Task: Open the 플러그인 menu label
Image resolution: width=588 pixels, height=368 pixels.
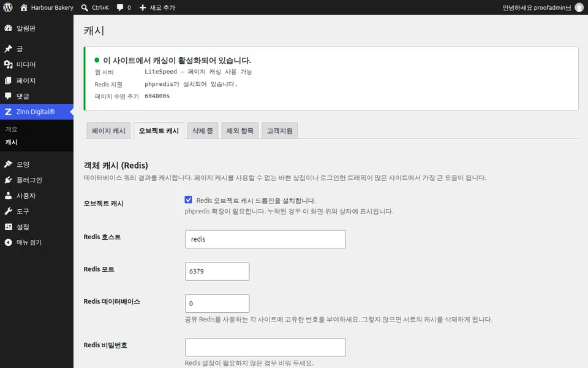Action: pos(29,180)
